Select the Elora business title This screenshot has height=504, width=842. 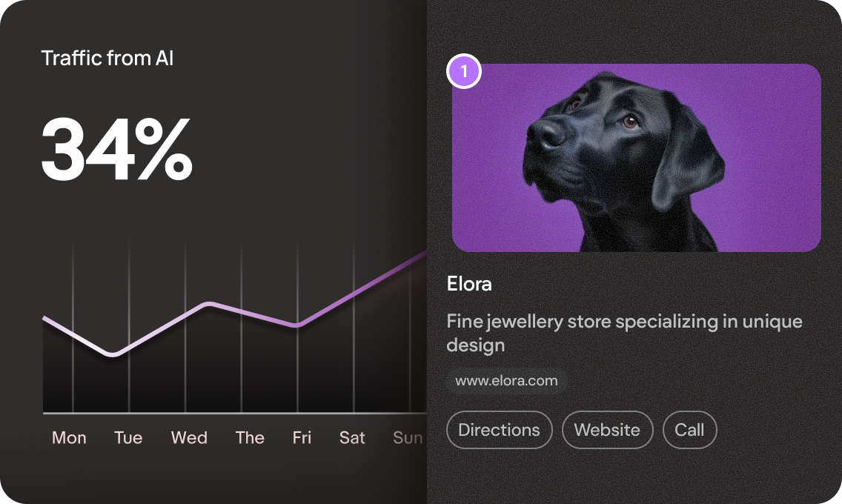469,284
